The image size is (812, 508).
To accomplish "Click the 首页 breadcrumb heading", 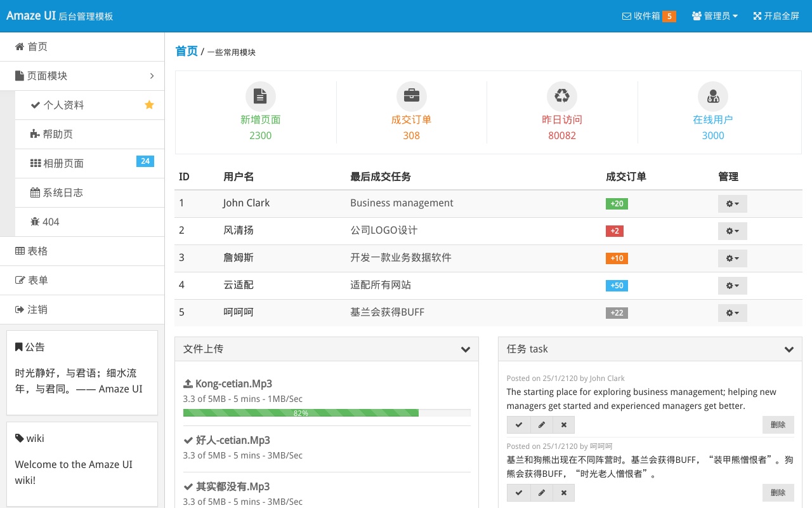I will point(187,51).
